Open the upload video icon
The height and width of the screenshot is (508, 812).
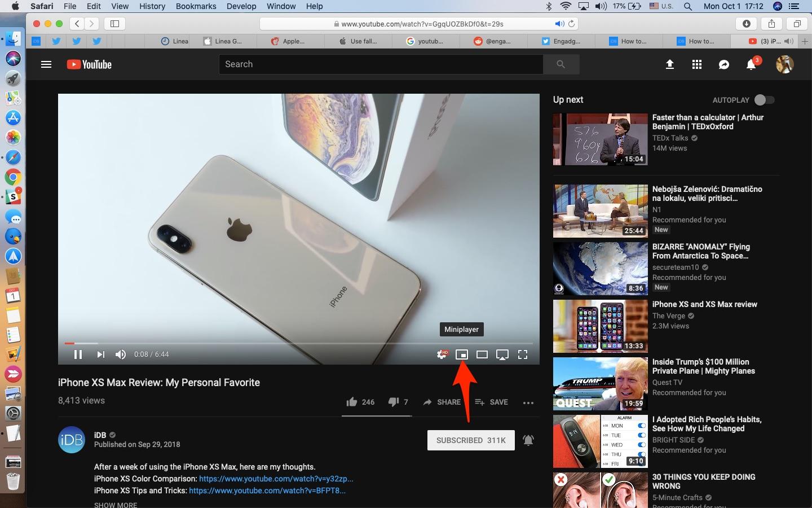pyautogui.click(x=670, y=64)
